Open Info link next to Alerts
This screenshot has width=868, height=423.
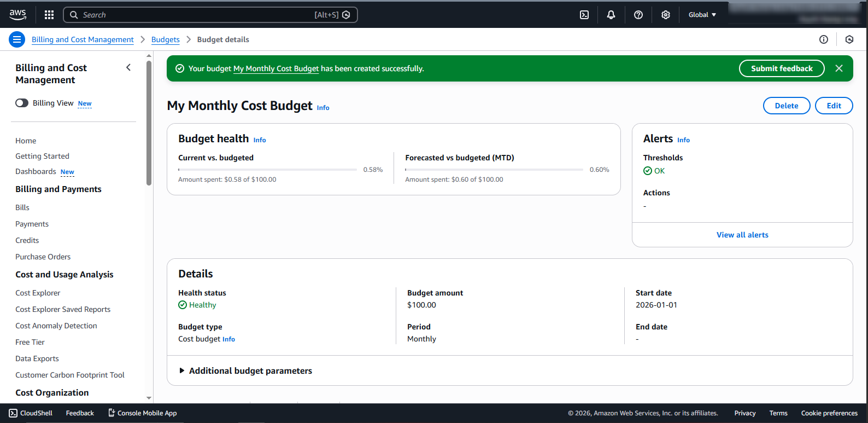[683, 140]
